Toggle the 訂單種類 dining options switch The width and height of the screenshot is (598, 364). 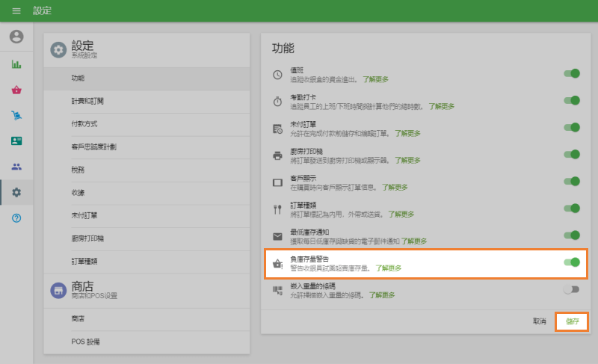tap(572, 208)
